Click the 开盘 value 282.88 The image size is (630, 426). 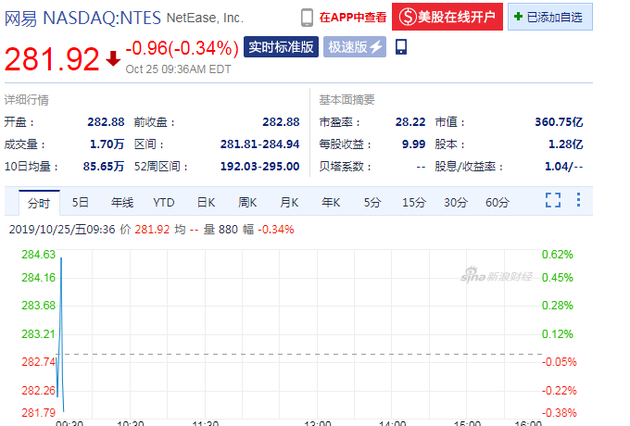click(106, 122)
